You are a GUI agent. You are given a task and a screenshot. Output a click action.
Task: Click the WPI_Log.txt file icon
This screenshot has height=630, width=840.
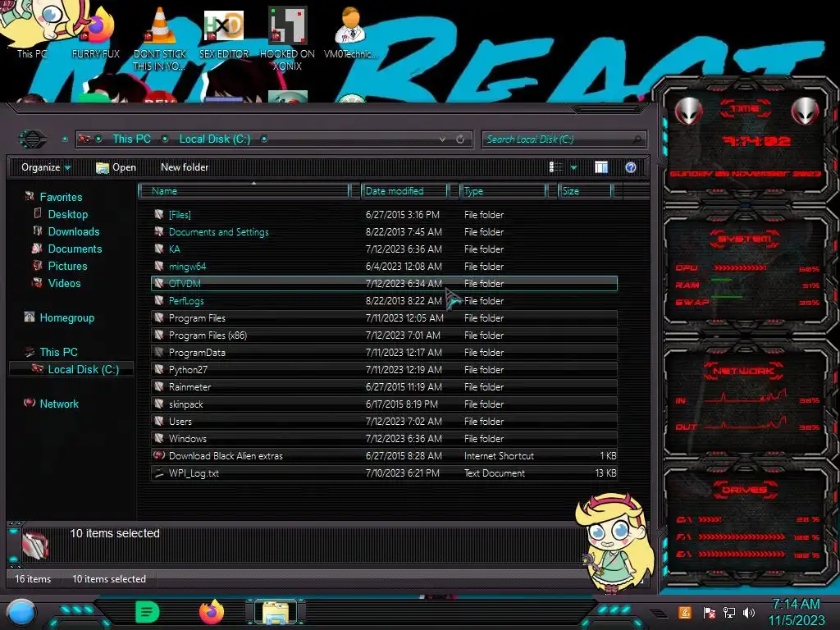point(158,472)
